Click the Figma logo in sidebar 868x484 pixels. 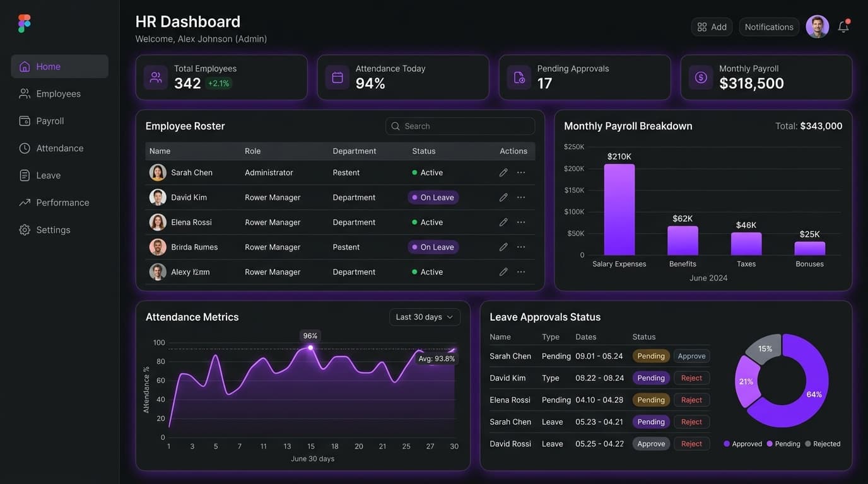point(24,23)
